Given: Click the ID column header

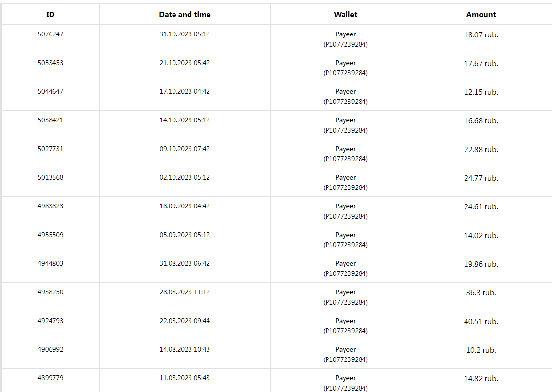Looking at the screenshot, I should pyautogui.click(x=50, y=15).
